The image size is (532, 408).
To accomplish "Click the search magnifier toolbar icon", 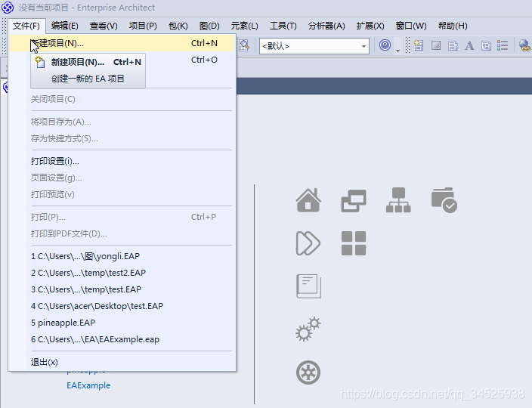I will point(244,45).
